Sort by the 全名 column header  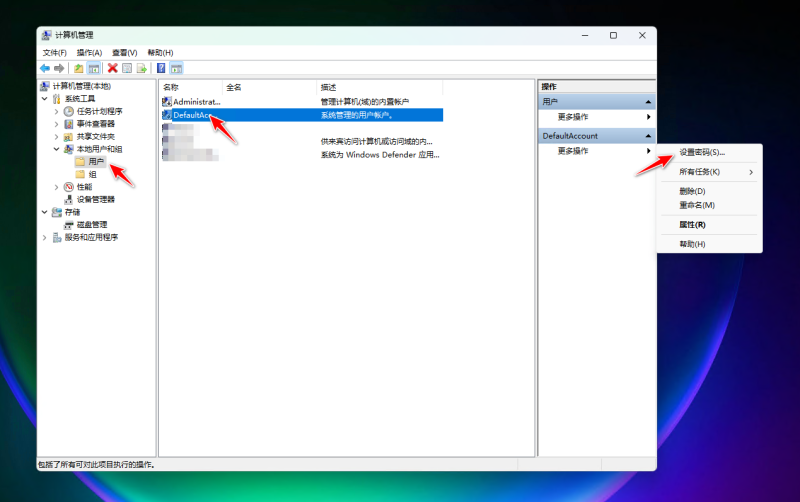[x=269, y=87]
